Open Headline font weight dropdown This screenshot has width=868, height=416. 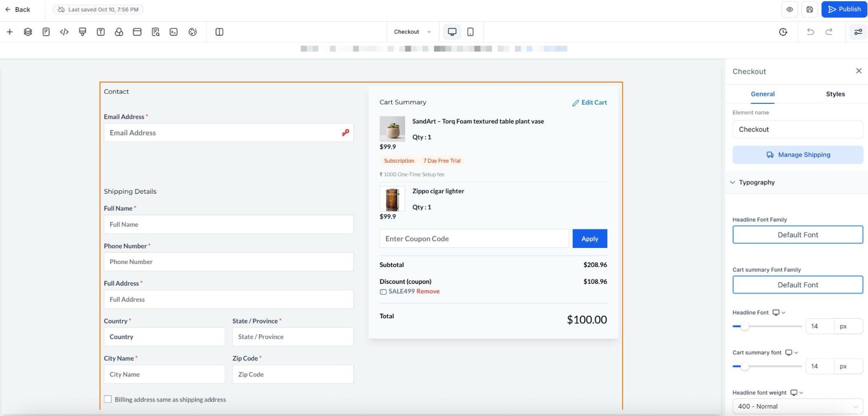point(797,406)
